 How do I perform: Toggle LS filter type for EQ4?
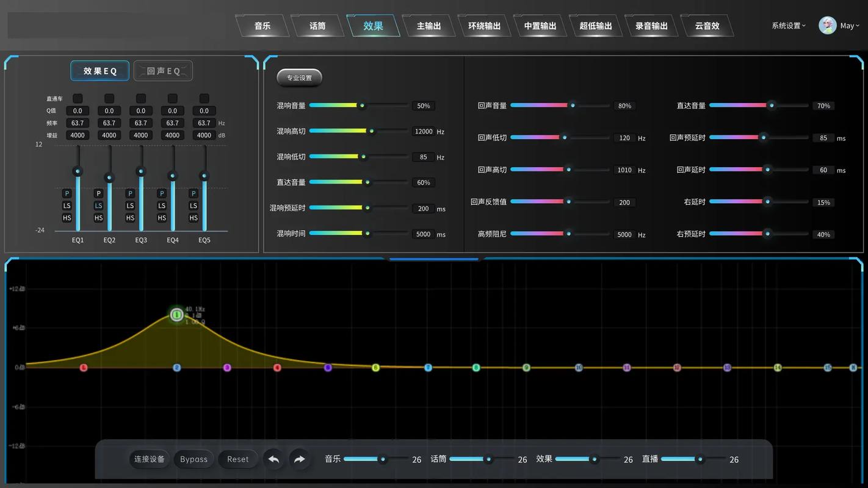[162, 206]
